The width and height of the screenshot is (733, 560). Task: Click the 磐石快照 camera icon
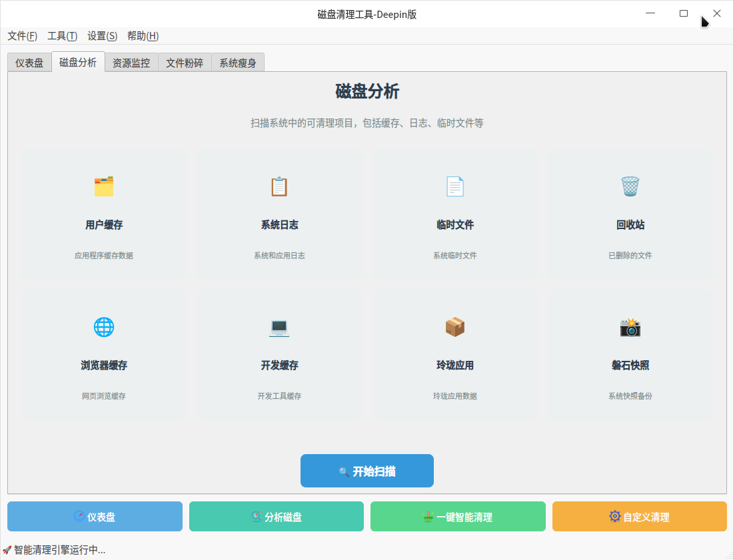tap(630, 327)
